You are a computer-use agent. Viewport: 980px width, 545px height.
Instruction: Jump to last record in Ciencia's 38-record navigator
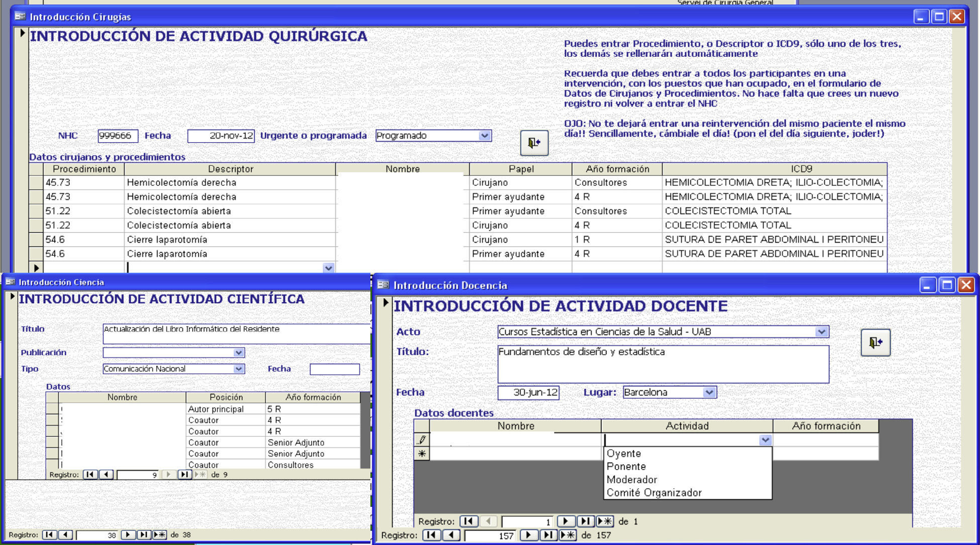144,534
